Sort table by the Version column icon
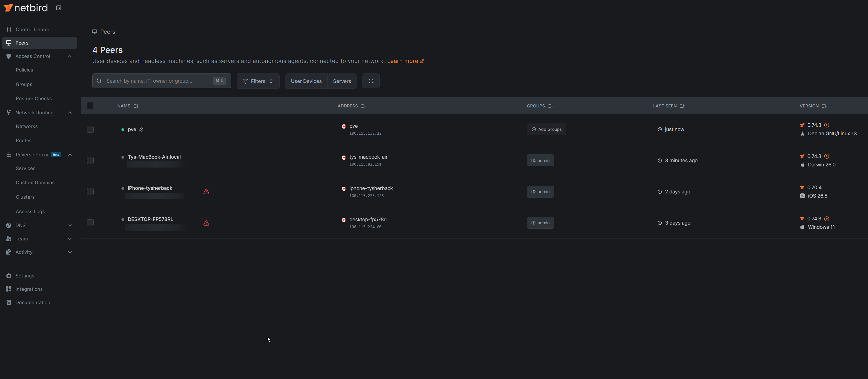The image size is (868, 379). [x=824, y=106]
